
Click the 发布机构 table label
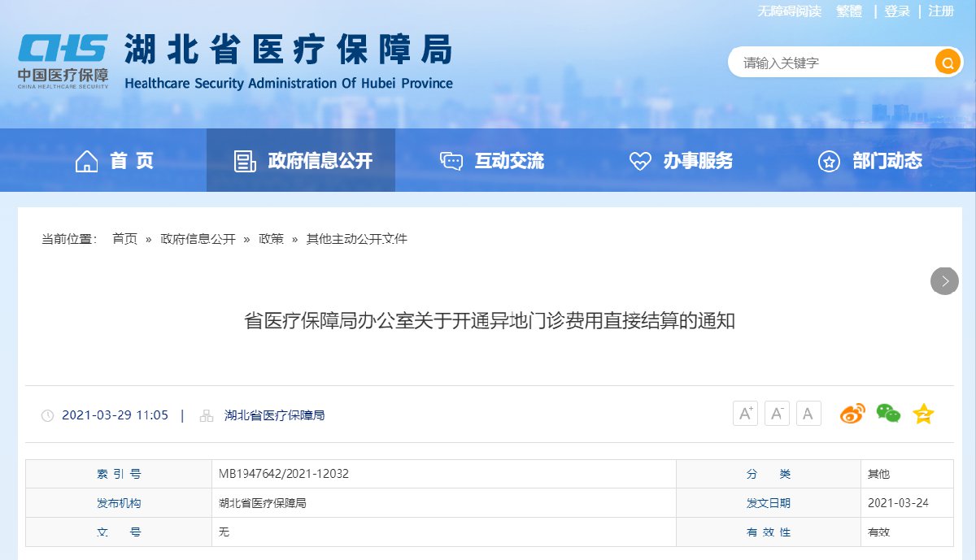119,503
